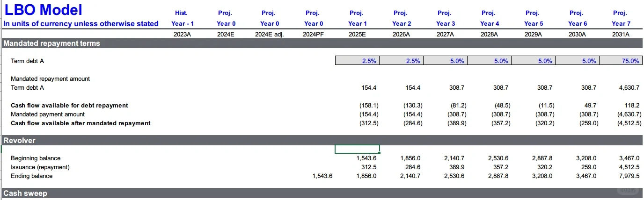644x200 pixels.
Task: Click the Year 1 Revolver beginning balance cell
Action: point(357,158)
